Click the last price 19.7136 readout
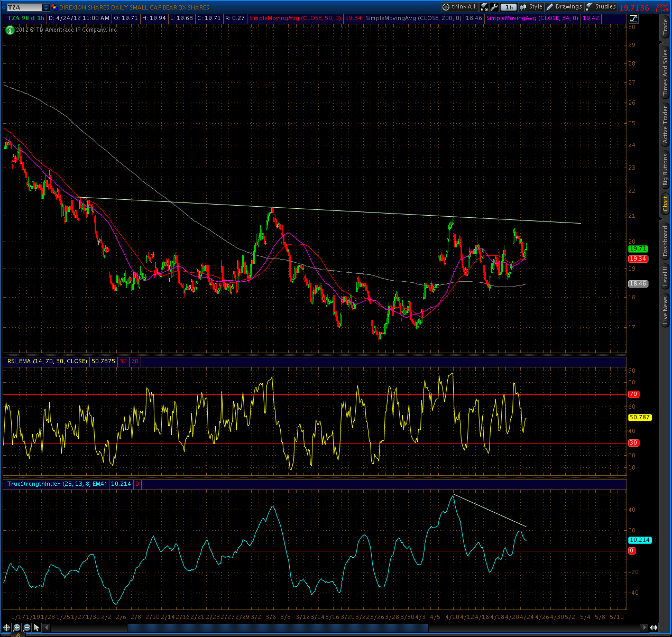This screenshot has height=637, width=672. pos(634,7)
